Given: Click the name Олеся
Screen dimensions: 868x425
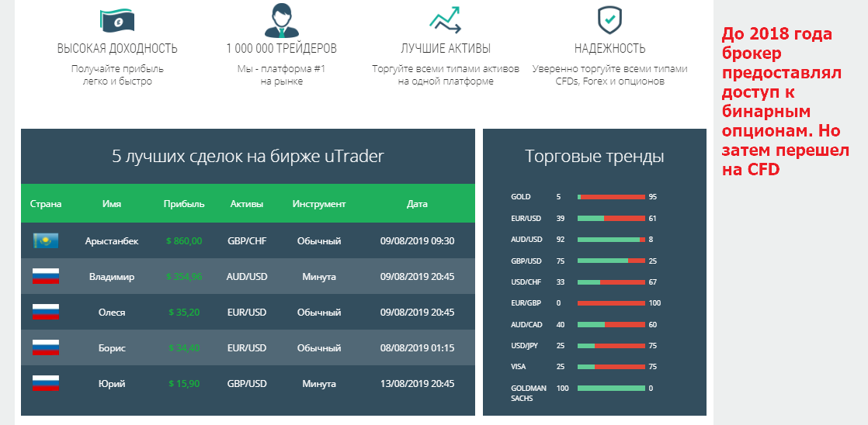Looking at the screenshot, I should 112,313.
